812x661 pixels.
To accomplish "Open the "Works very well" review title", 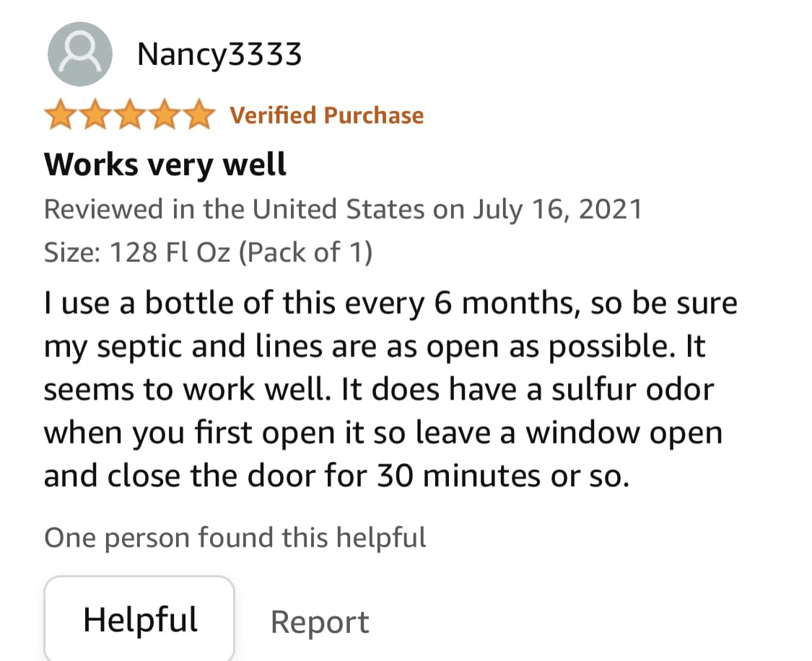I will [x=165, y=165].
